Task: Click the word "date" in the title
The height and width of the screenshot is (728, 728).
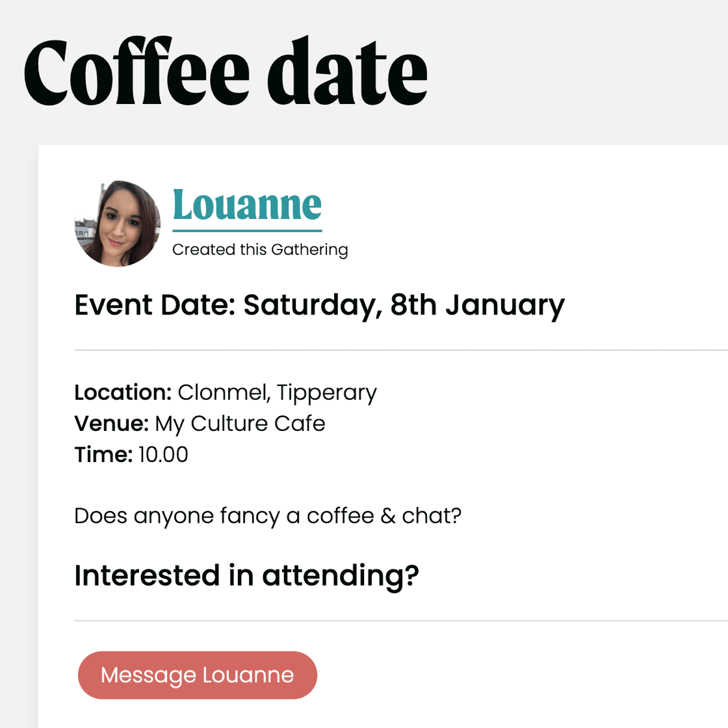Action: 347,72
